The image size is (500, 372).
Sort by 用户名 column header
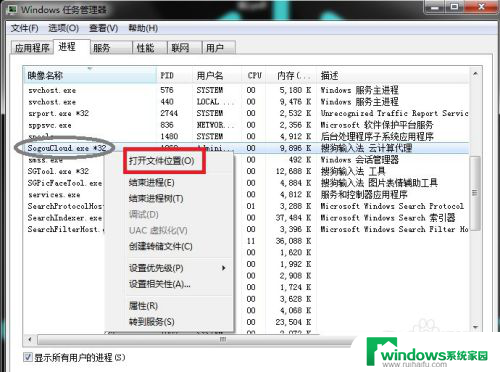coord(217,75)
